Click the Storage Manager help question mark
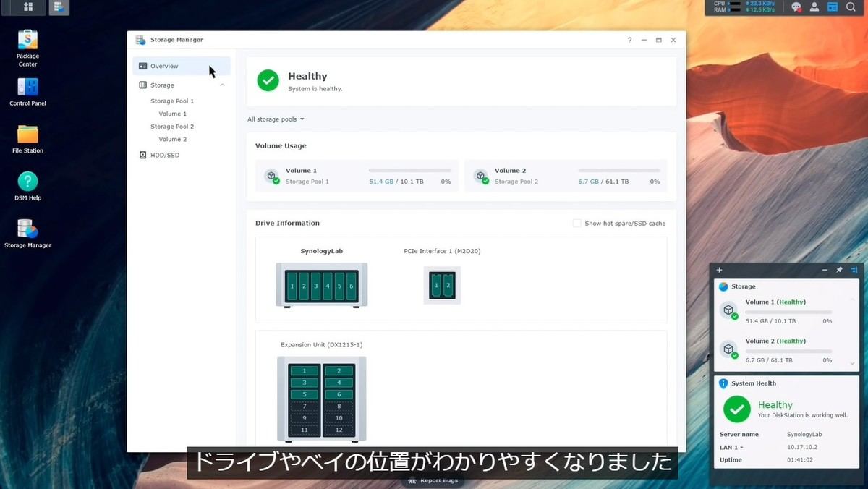Viewport: 868px width, 489px height. pos(629,40)
